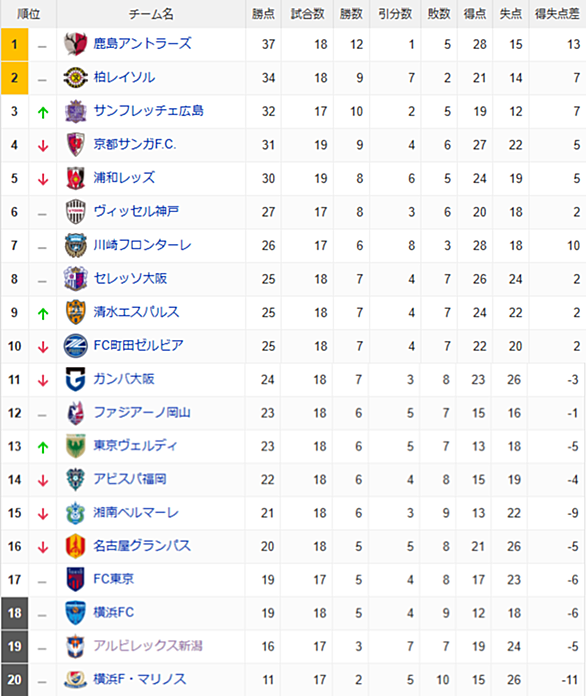Open the 東京ヴェルディ team link
The image size is (586, 696).
(x=135, y=445)
